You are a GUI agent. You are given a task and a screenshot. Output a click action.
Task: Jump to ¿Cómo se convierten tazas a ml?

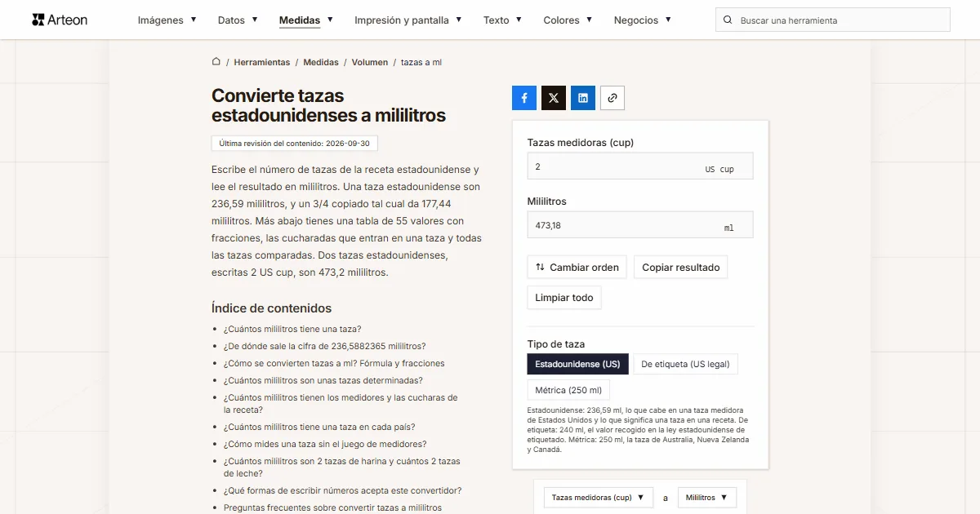pos(334,363)
